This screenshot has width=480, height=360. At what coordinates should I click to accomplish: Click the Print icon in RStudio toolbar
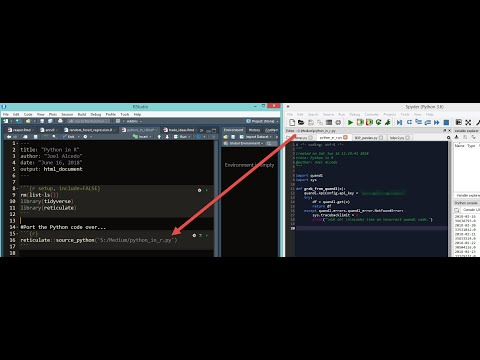pyautogui.click(x=60, y=121)
